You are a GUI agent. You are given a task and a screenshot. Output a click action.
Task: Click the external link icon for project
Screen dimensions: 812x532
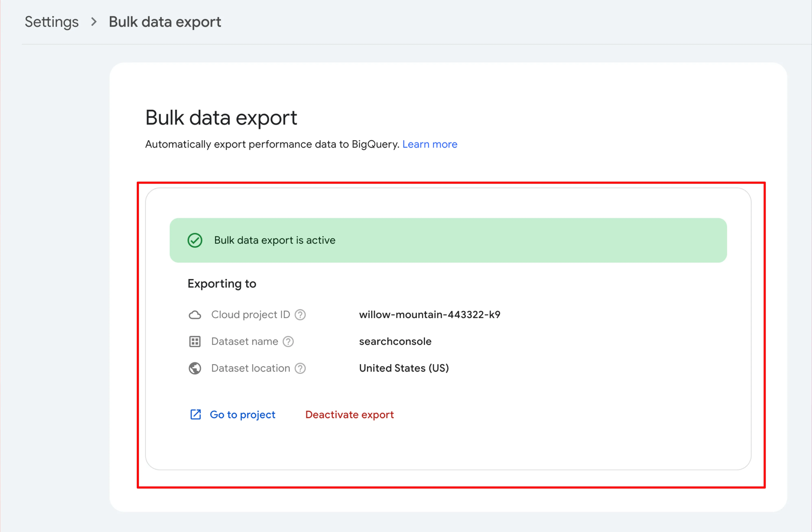pyautogui.click(x=195, y=415)
